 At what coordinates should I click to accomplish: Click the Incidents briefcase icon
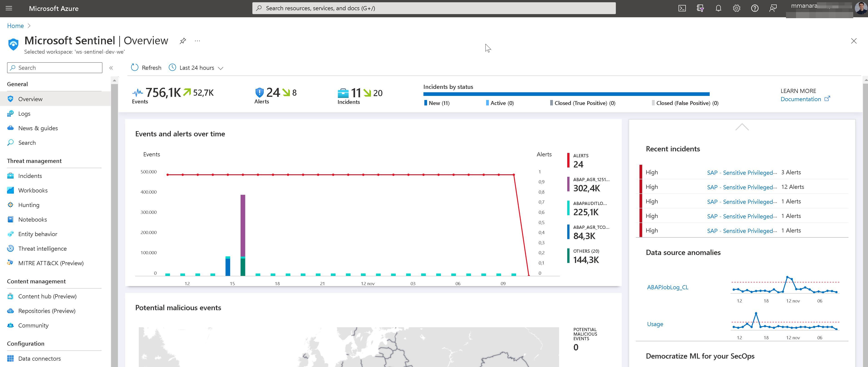pyautogui.click(x=343, y=93)
